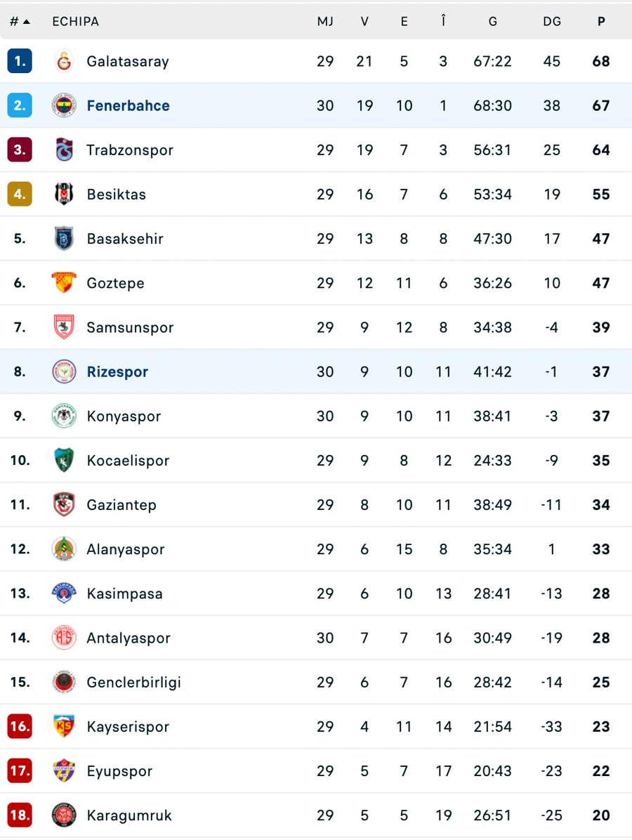Open the Konyaspor team page
The height and width of the screenshot is (840, 632).
[x=124, y=416]
